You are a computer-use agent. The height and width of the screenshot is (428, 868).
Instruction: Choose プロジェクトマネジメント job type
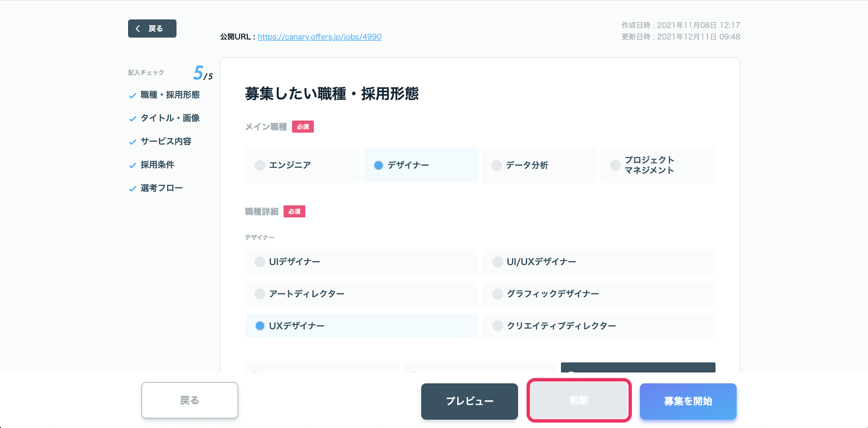[x=658, y=165]
